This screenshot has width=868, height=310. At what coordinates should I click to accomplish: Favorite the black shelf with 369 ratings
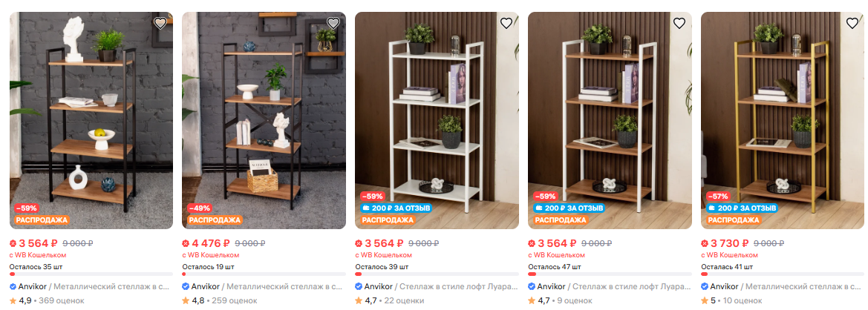[160, 23]
